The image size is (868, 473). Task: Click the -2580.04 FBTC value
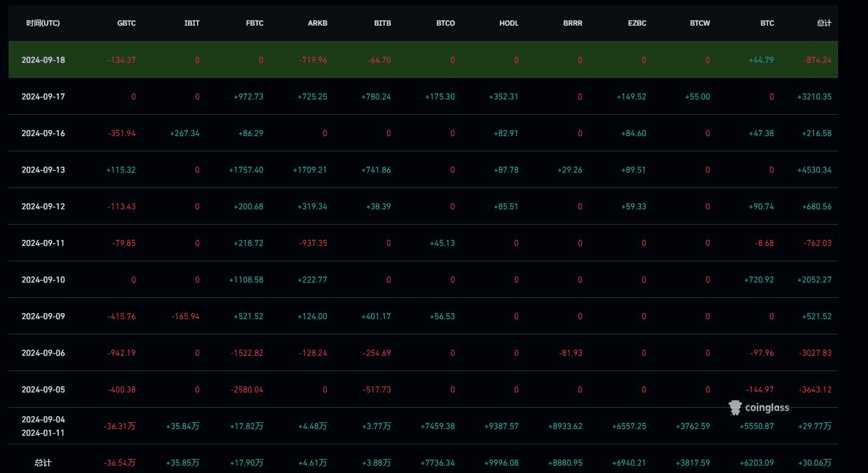pos(247,389)
